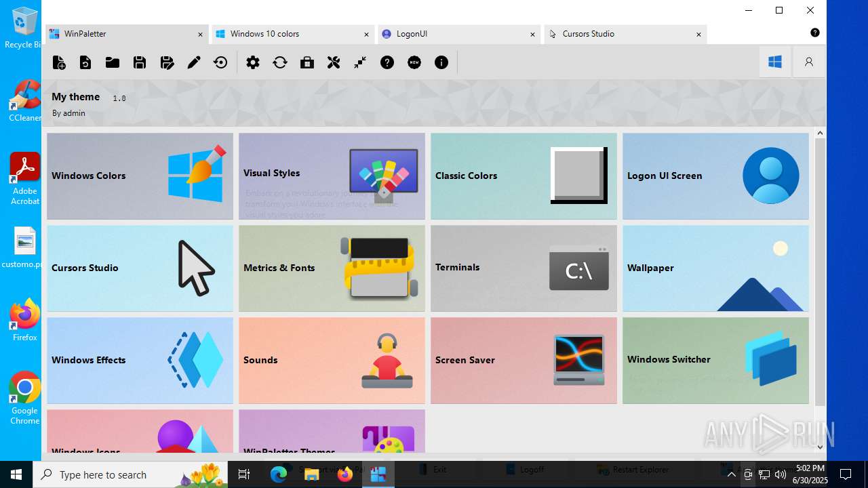Switch to the WinPaletter tab
The height and width of the screenshot is (488, 868).
[x=127, y=34]
